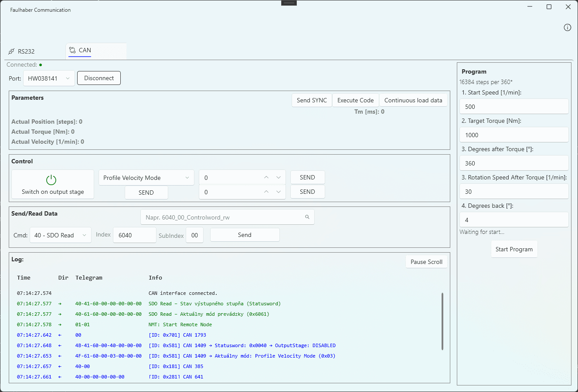Increase the second control value with up arrow

[x=266, y=192]
